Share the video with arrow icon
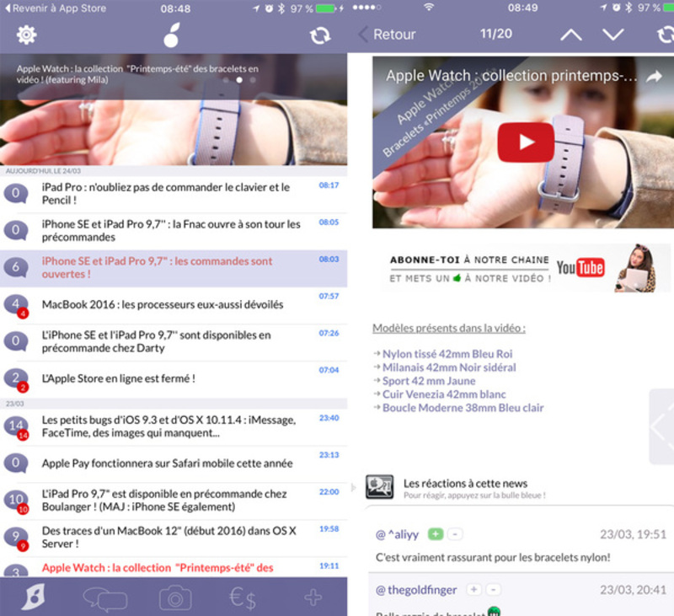 pyautogui.click(x=655, y=77)
